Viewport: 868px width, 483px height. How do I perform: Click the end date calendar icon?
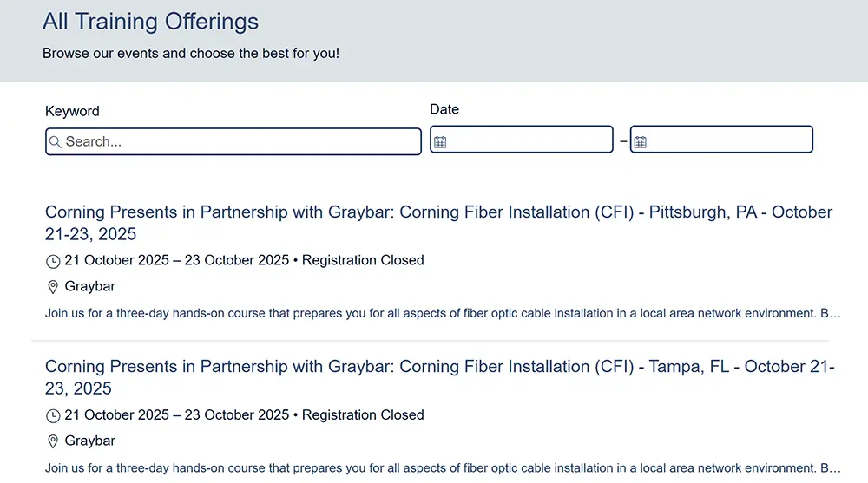coord(641,142)
